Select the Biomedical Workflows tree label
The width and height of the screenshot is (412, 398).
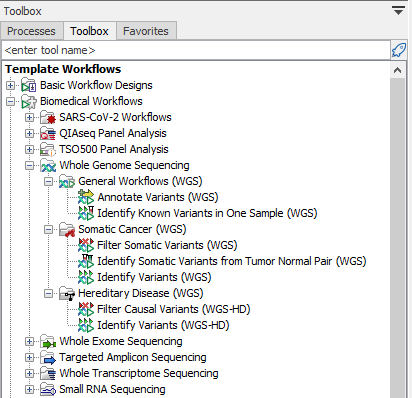pos(91,101)
